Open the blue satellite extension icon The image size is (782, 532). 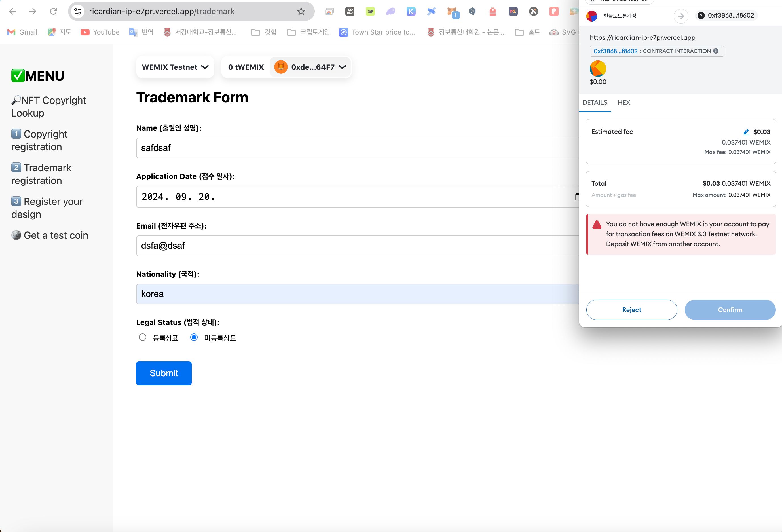tap(431, 11)
